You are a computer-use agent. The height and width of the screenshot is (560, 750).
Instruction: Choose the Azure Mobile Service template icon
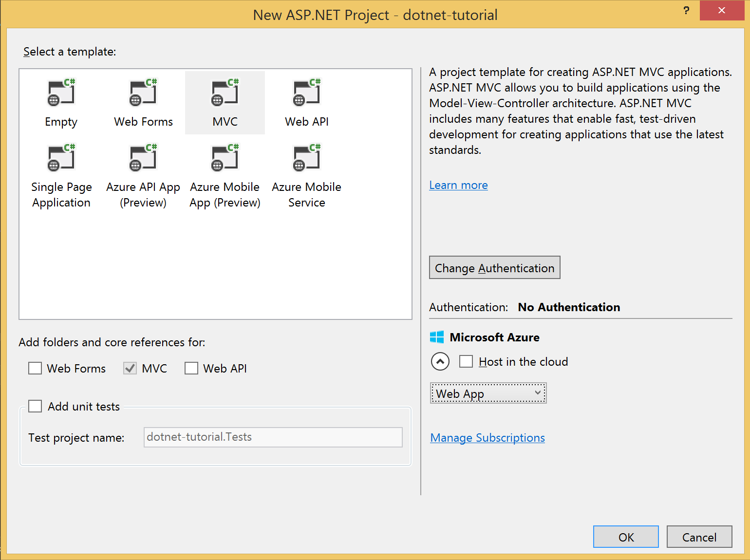(x=307, y=157)
